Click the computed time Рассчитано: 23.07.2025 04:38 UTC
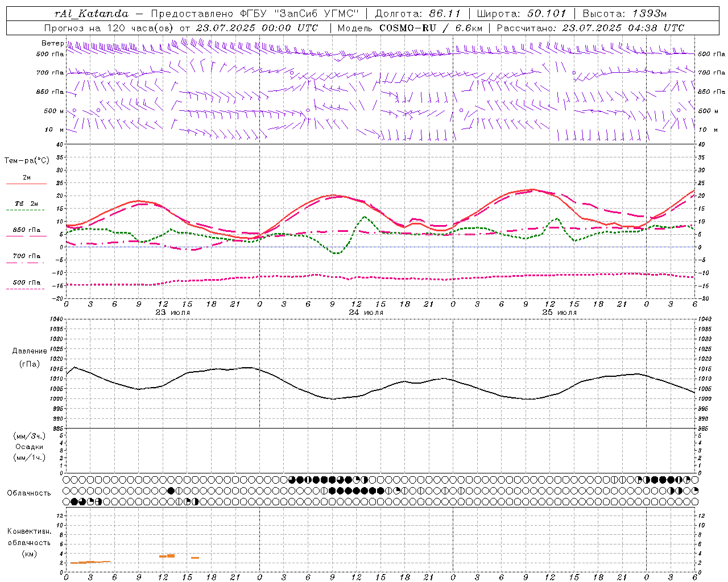This screenshot has width=728, height=582. (x=590, y=28)
